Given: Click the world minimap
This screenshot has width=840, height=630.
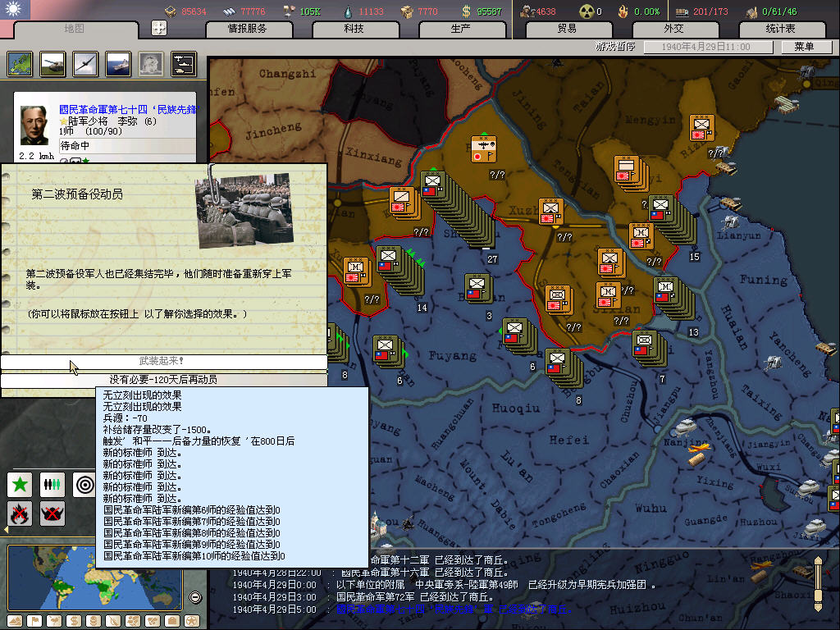Looking at the screenshot, I should pyautogui.click(x=94, y=577).
